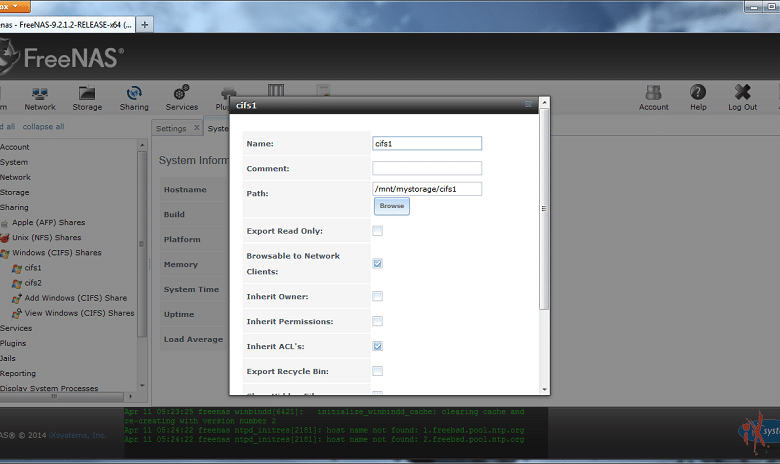Open Display System Processes tree item
Image resolution: width=780 pixels, height=464 pixels.
[x=49, y=388]
